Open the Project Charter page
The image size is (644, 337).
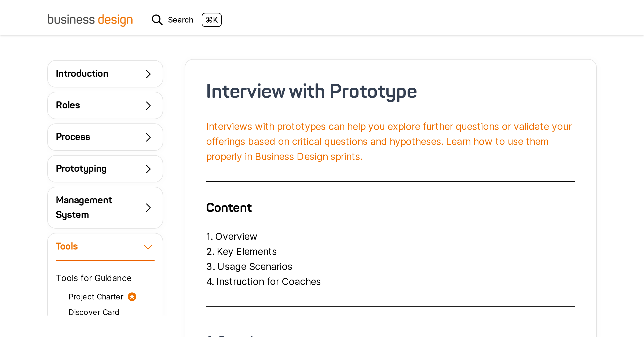tap(96, 296)
